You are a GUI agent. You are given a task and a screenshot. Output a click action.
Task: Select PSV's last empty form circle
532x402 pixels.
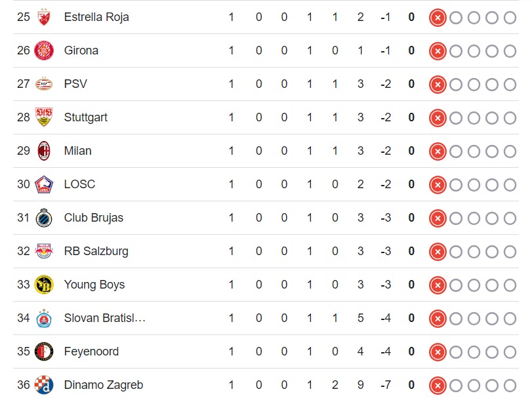click(510, 84)
